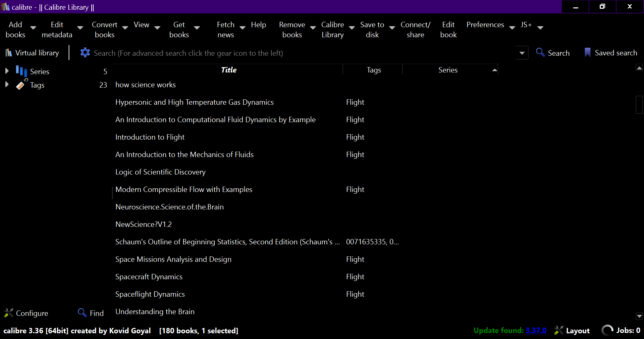Sort by the Tags column header
Viewport: 644px width, 339px height.
pyautogui.click(x=373, y=70)
